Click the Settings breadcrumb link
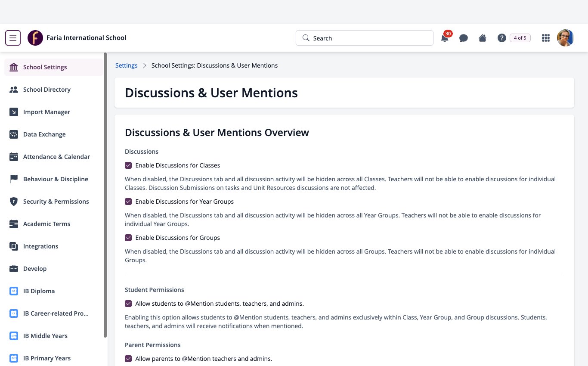The image size is (588, 366). [127, 65]
